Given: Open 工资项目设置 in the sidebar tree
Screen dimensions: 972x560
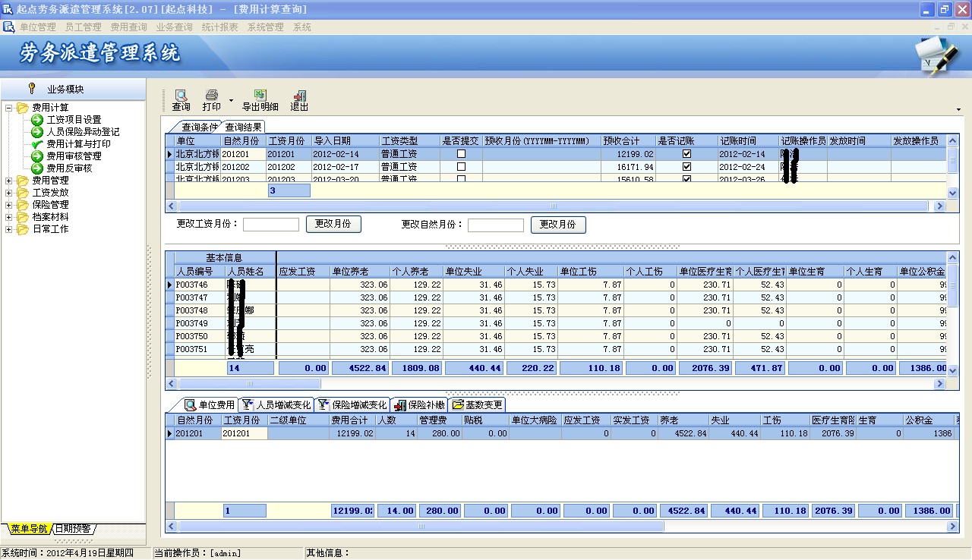Looking at the screenshot, I should (73, 120).
